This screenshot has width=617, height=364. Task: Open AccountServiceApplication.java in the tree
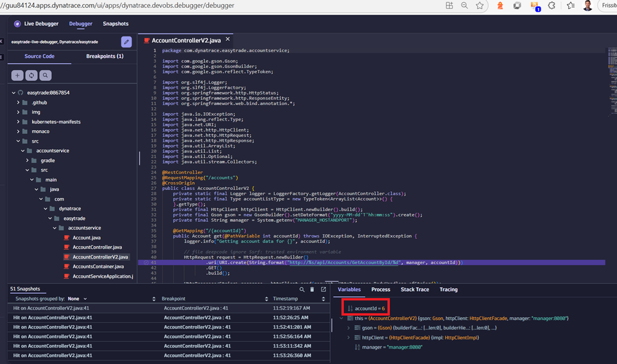click(103, 276)
